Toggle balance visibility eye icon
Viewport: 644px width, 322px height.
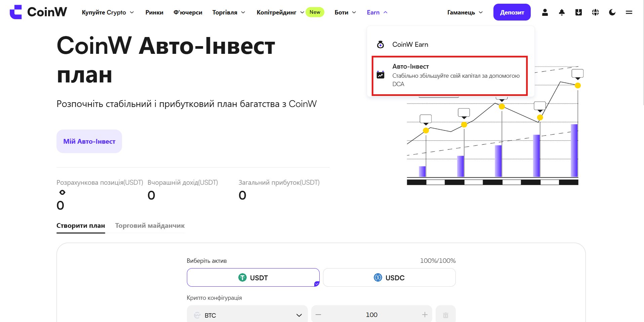62,192
